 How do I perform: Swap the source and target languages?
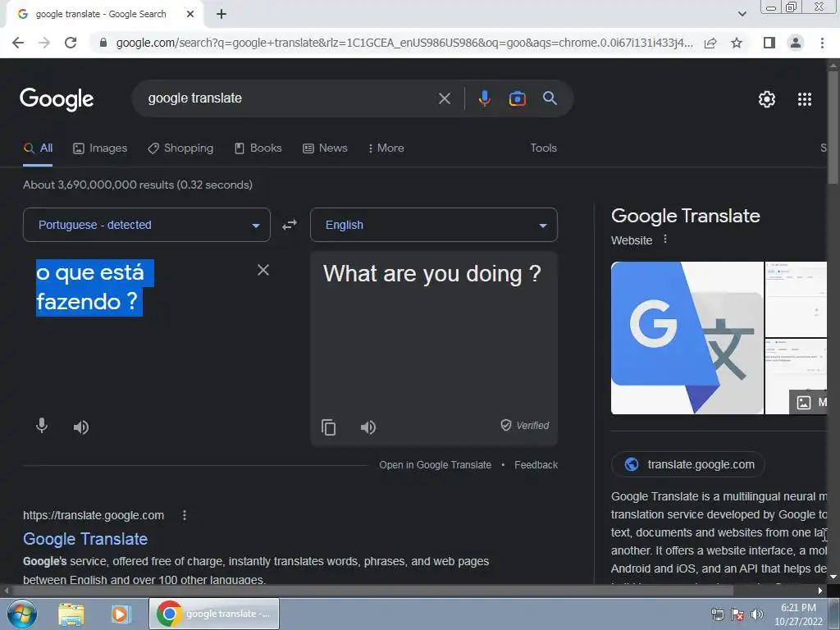click(x=290, y=225)
